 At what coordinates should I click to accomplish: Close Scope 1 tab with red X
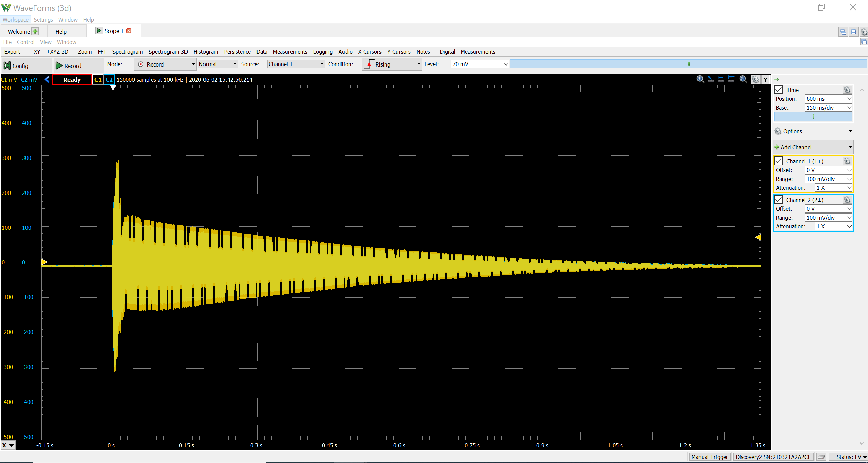129,31
